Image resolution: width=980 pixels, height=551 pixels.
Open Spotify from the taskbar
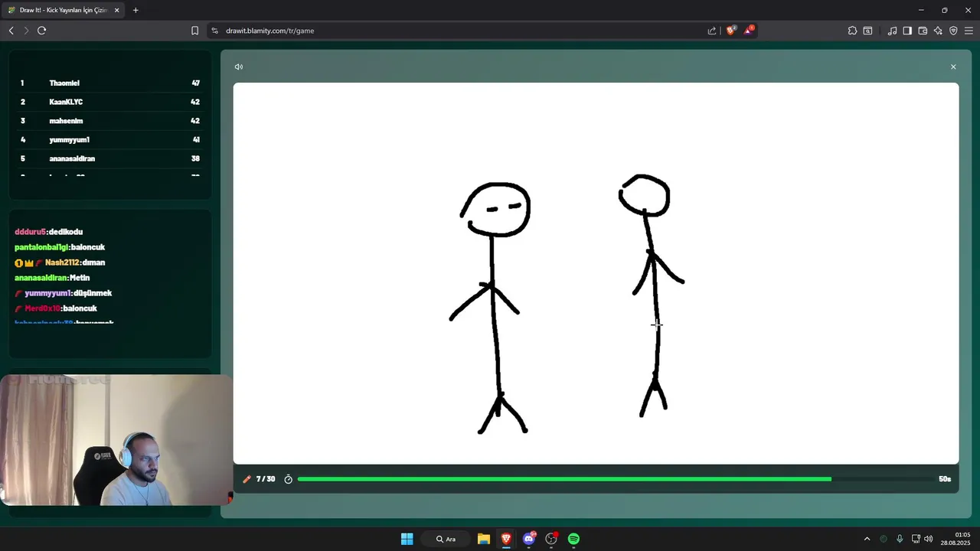(x=573, y=539)
